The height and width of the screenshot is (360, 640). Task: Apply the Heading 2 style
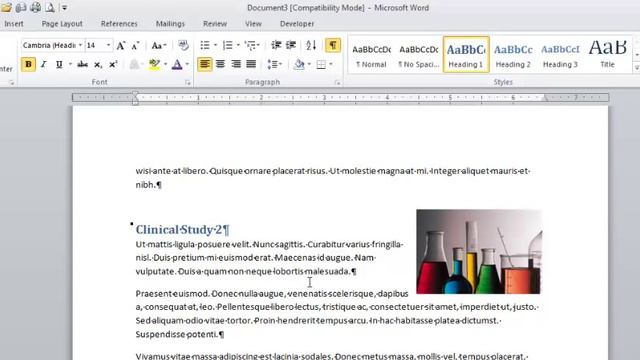point(513,55)
